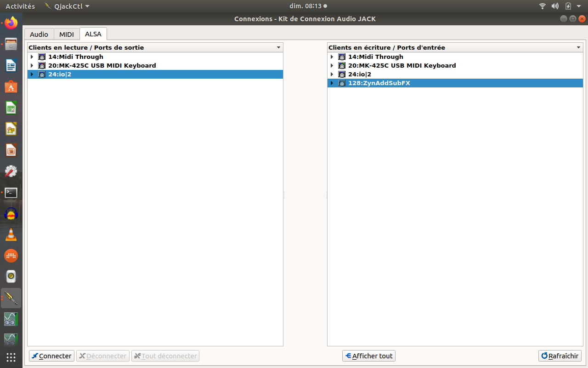588x368 pixels.
Task: Click the output 14:Midi Through client icon
Action: 42,57
